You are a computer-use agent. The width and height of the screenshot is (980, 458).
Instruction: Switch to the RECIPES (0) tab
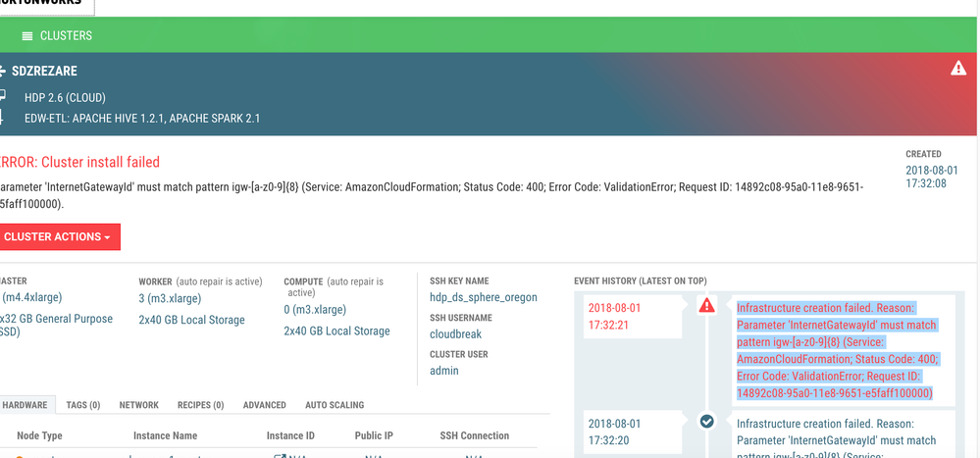[x=201, y=405]
